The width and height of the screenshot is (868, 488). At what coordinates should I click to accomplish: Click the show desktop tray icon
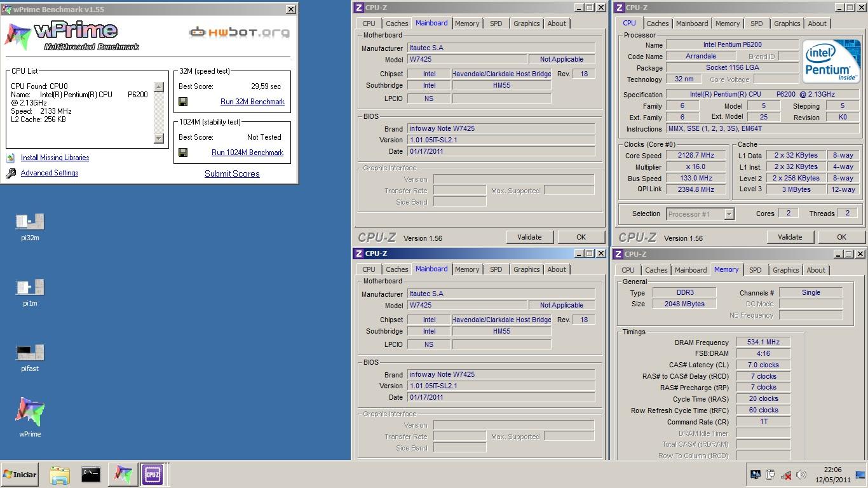[860, 475]
